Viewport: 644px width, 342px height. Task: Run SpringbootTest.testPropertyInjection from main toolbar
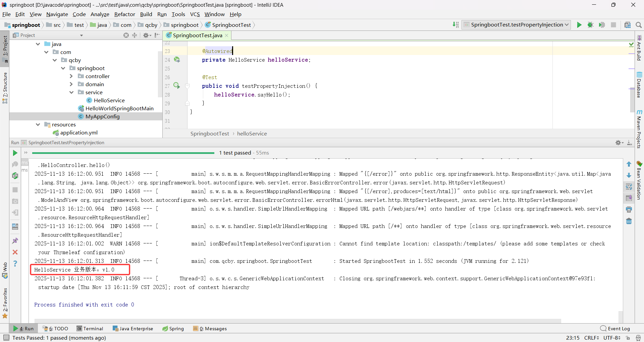coord(579,25)
